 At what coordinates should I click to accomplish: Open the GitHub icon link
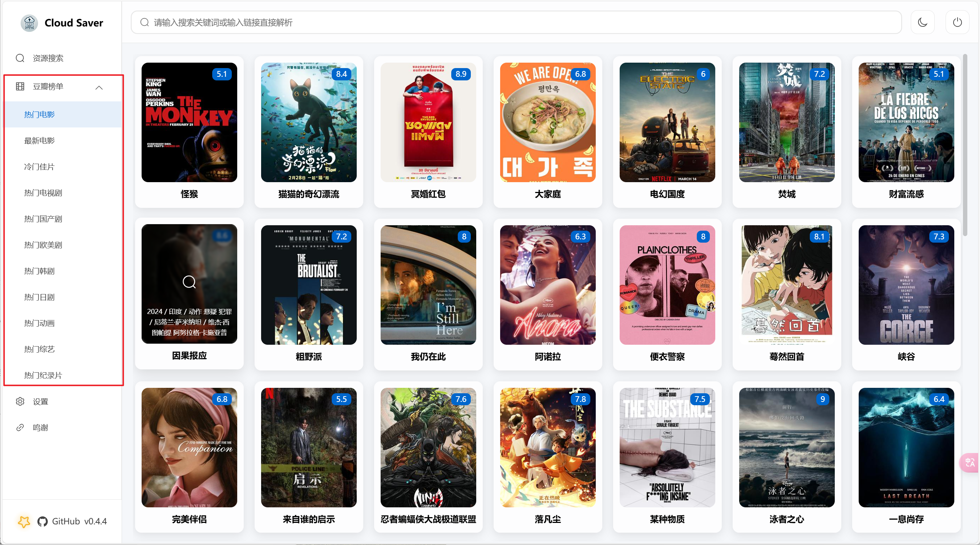click(43, 521)
